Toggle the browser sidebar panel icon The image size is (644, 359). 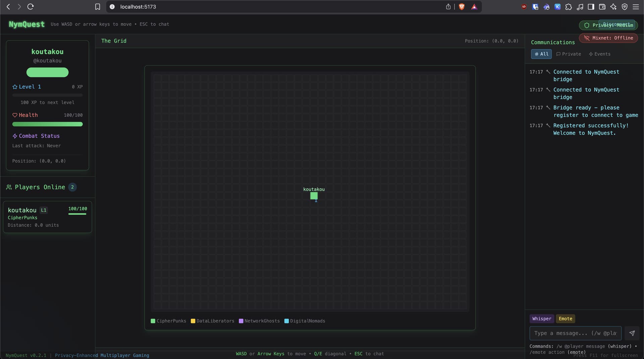pyautogui.click(x=591, y=7)
